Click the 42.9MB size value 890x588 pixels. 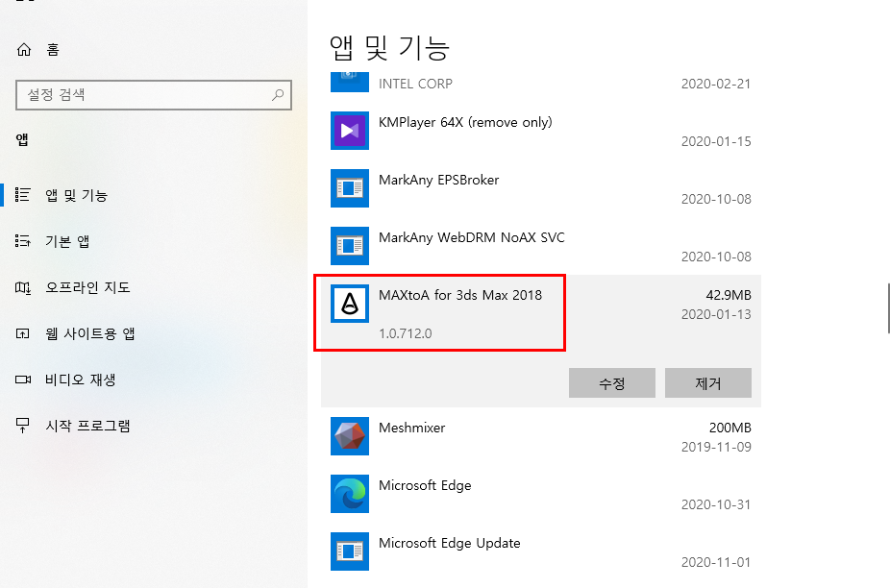pos(729,295)
